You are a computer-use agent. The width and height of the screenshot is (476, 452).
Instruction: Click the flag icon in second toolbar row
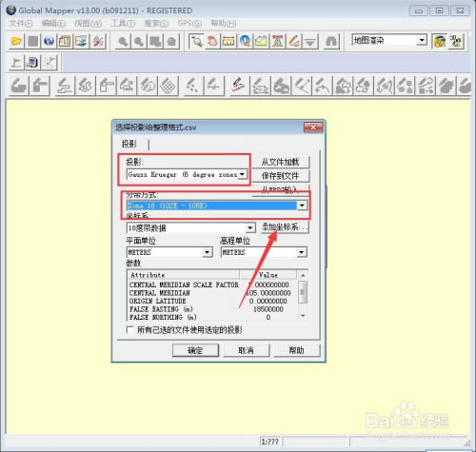coord(16,62)
